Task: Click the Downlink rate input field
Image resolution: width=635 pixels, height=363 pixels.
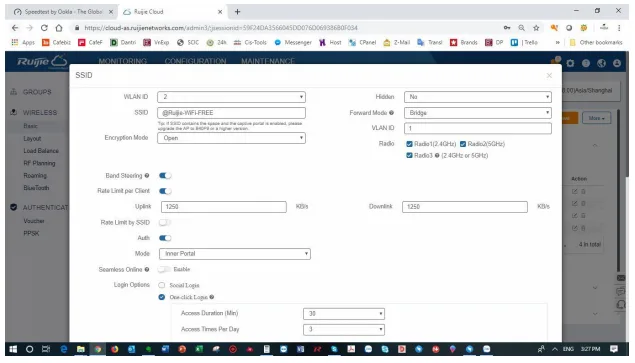Action: click(465, 207)
